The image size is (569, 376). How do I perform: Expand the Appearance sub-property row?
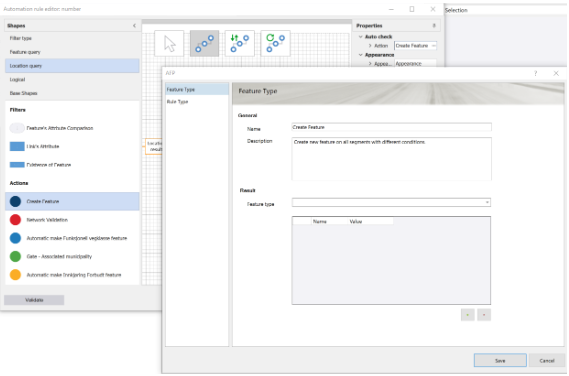370,64
